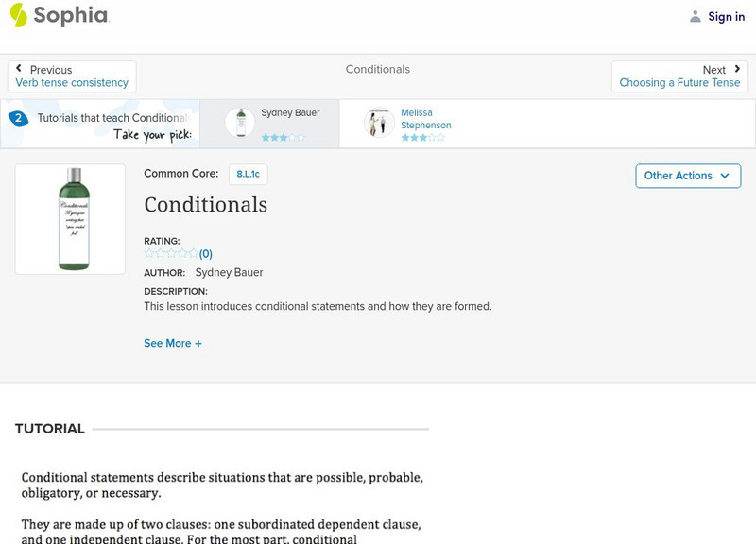Click Sydney Bauer's star rating in picker
The image size is (756, 544).
point(283,138)
